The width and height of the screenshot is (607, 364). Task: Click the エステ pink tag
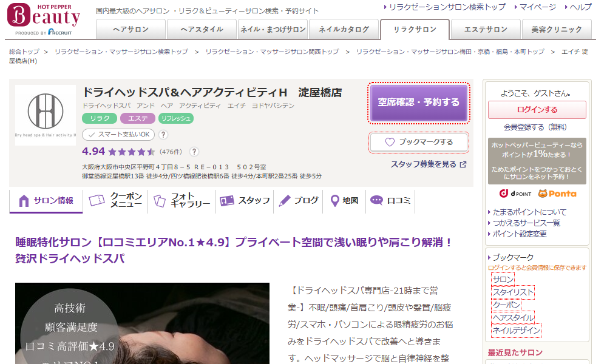point(137,118)
